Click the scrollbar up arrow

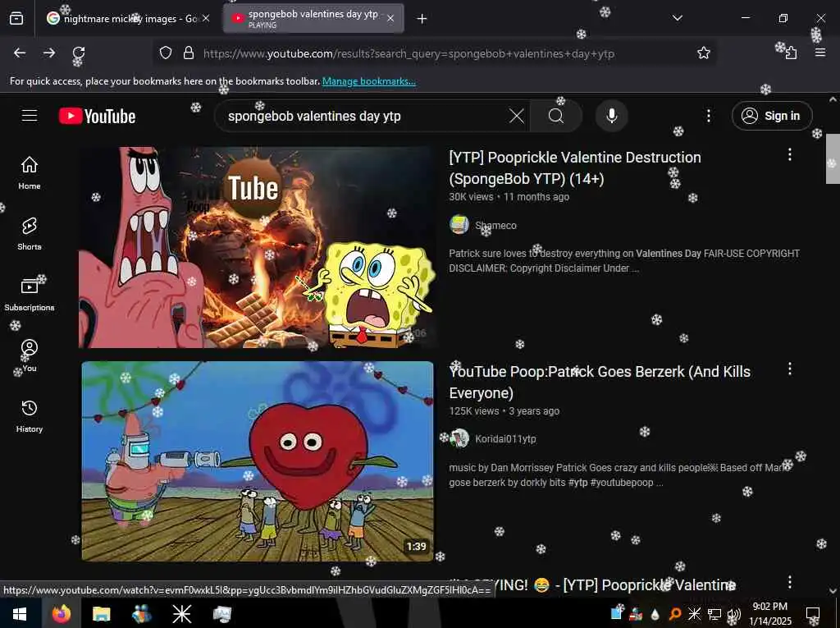point(833,99)
